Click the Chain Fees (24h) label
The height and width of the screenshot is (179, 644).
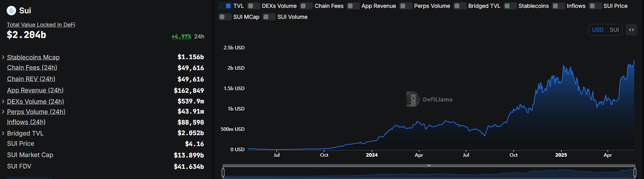[32, 68]
